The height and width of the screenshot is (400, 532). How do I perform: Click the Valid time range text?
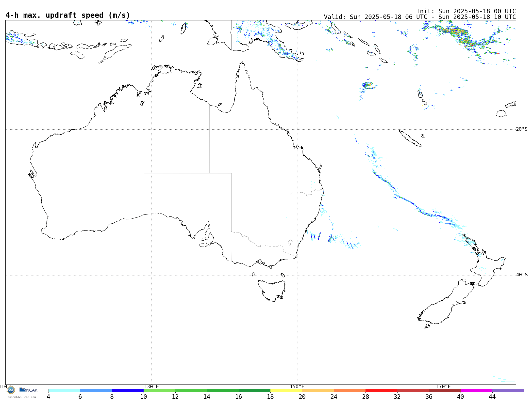(x=420, y=17)
